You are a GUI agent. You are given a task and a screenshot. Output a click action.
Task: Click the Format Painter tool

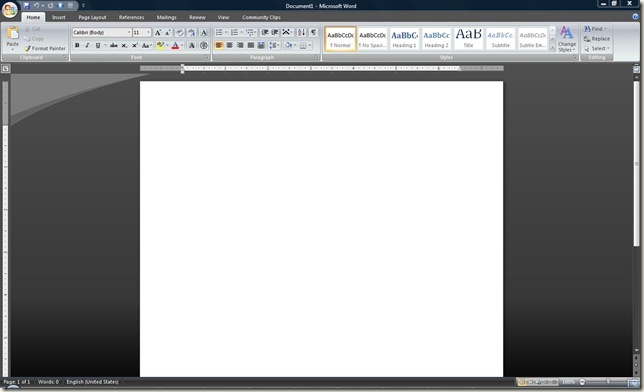click(44, 48)
